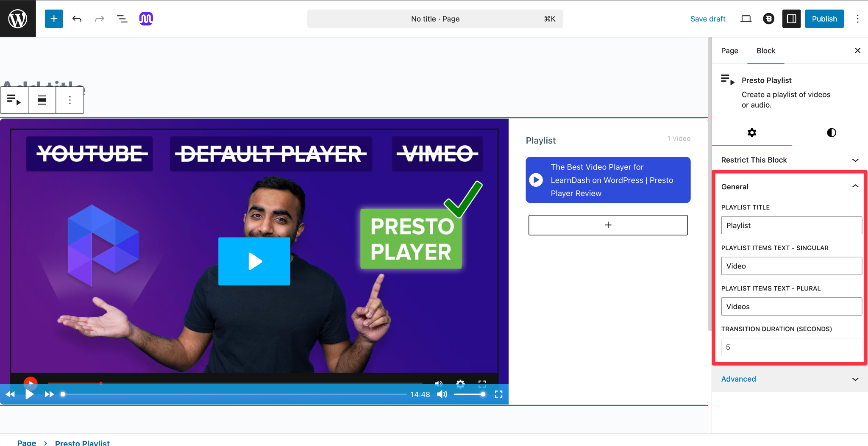
Task: Collapse the General settings section
Action: pos(855,186)
